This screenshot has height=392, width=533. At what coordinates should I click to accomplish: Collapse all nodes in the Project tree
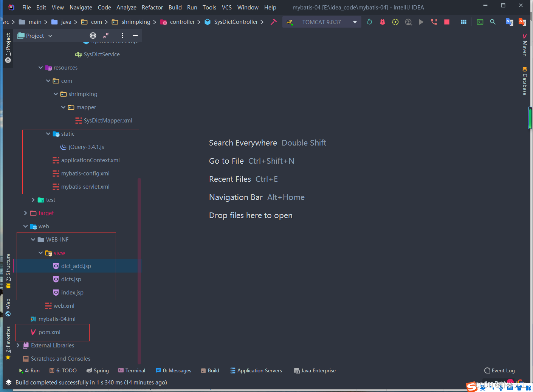(105, 36)
